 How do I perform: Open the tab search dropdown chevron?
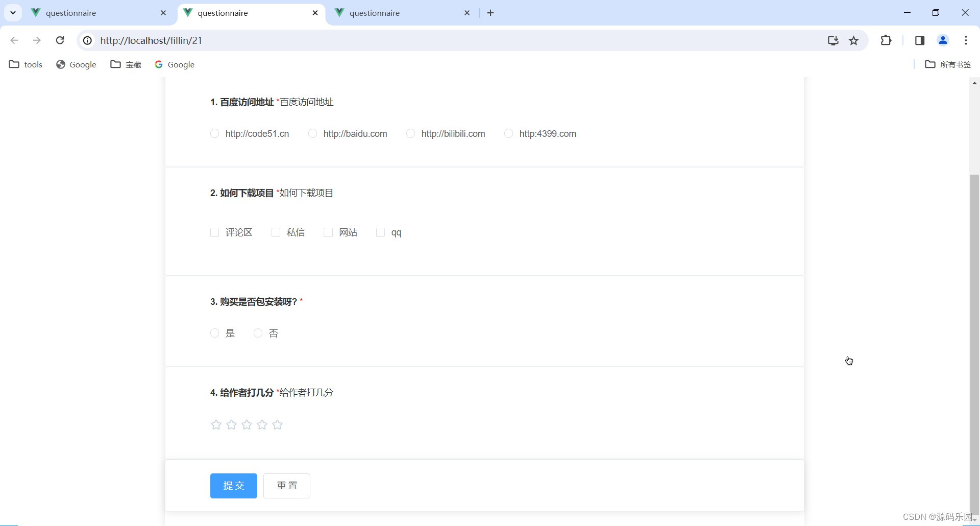13,13
